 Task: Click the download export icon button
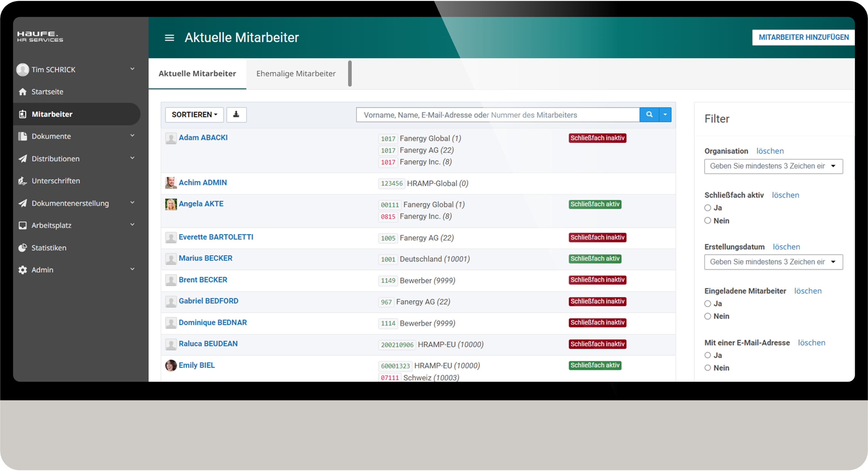(x=236, y=115)
